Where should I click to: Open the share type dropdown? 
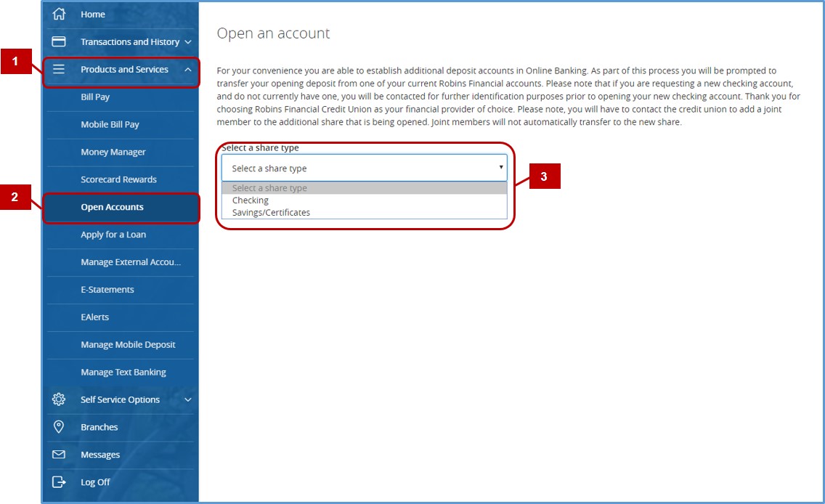click(x=500, y=168)
